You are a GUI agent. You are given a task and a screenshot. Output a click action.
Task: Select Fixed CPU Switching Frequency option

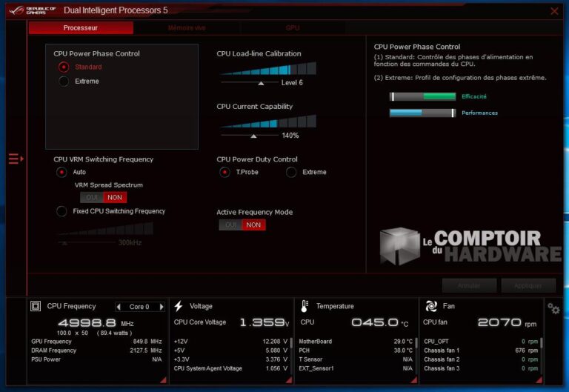(61, 211)
